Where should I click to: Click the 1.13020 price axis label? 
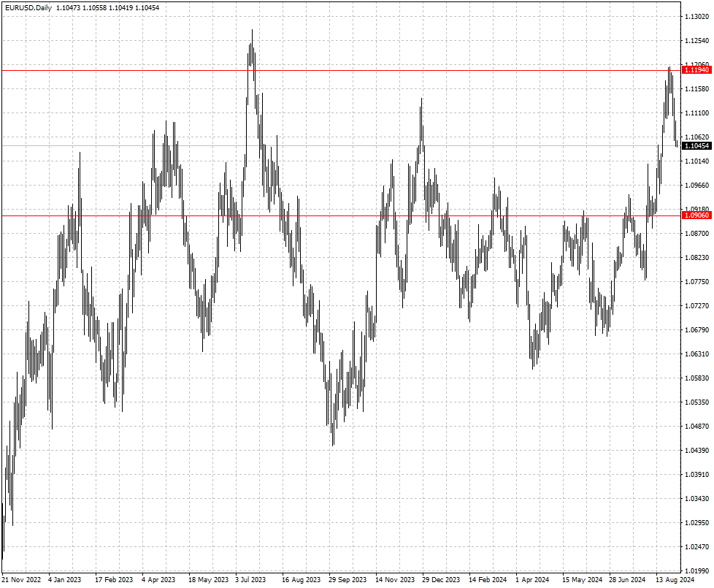click(696, 17)
